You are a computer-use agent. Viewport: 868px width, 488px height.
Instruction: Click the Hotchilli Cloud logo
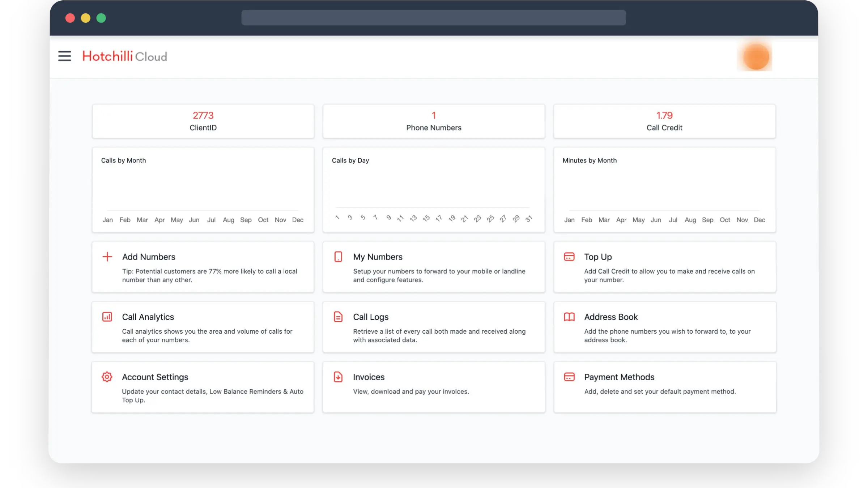pyautogui.click(x=125, y=56)
